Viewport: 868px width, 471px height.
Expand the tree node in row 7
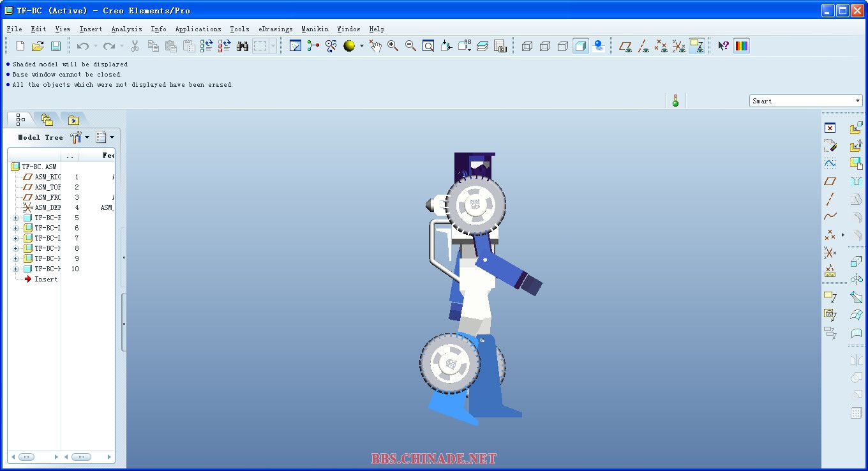[15, 238]
